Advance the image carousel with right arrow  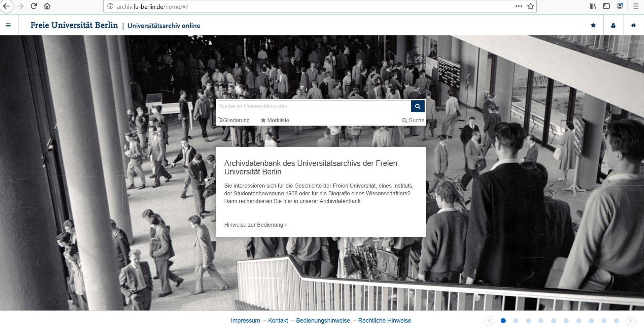pos(630,321)
